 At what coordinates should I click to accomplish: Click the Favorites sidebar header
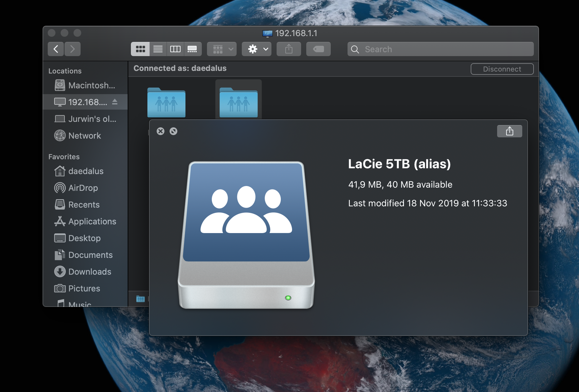pyautogui.click(x=64, y=157)
